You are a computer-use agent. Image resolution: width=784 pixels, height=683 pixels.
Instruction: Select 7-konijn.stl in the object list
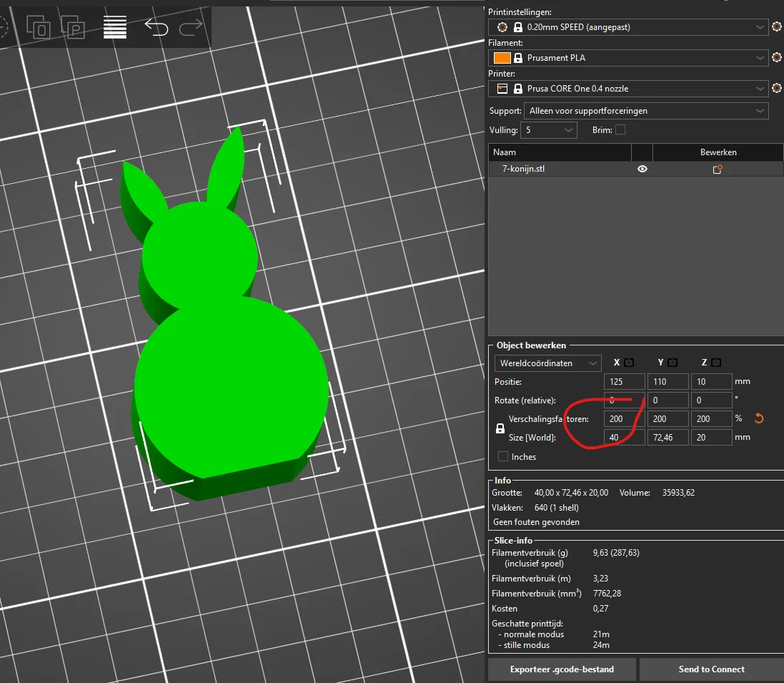pyautogui.click(x=523, y=169)
